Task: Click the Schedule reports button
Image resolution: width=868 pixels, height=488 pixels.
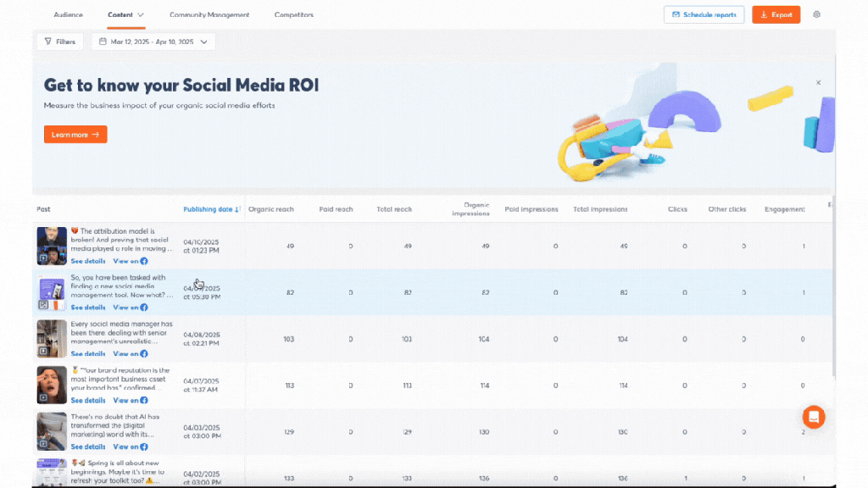Action: click(704, 14)
